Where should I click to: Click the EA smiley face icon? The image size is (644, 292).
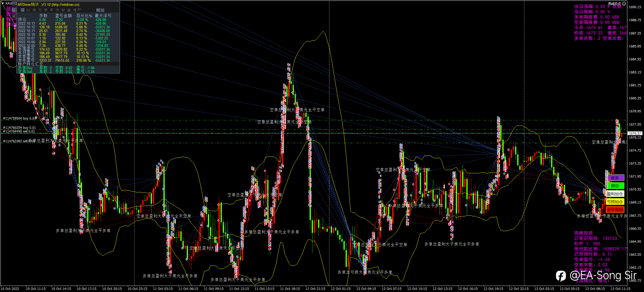(624, 3)
